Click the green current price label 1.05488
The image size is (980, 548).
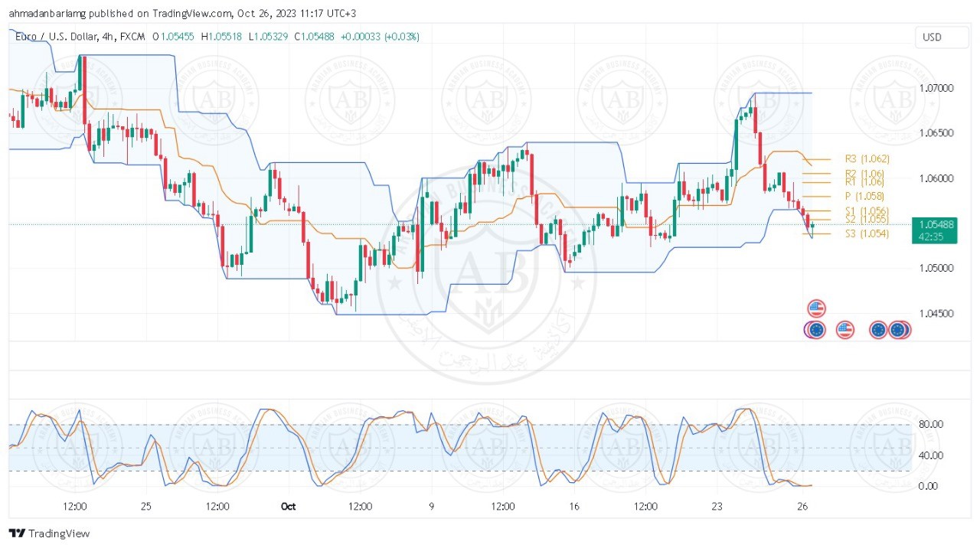936,224
